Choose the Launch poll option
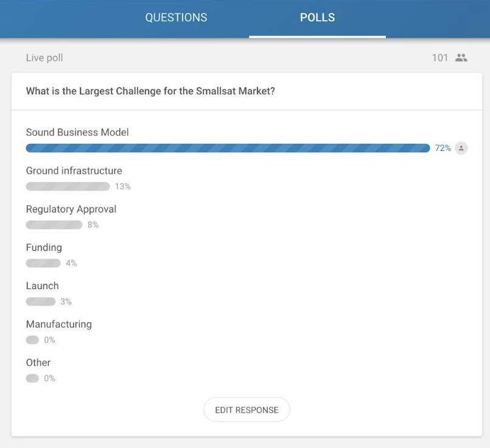Screen dimensions: 490x448 click(42, 285)
